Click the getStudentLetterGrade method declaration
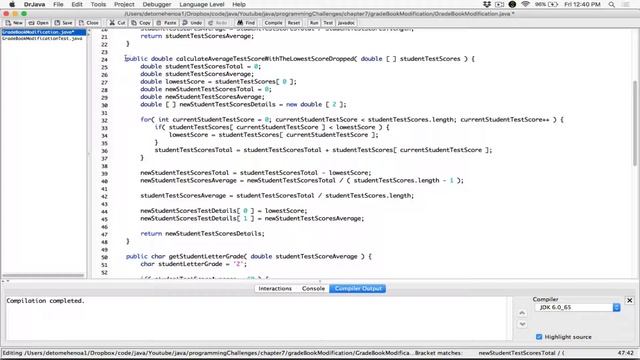This screenshot has height=360, width=640. coord(249,256)
